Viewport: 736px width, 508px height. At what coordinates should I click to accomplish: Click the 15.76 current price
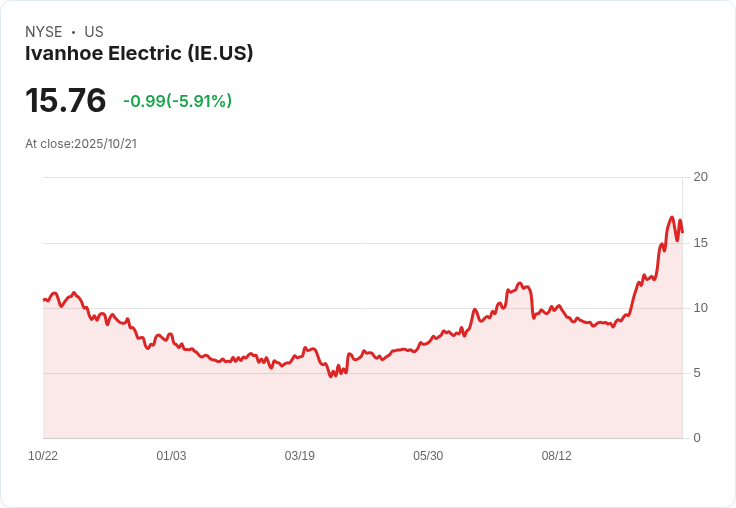coord(66,100)
